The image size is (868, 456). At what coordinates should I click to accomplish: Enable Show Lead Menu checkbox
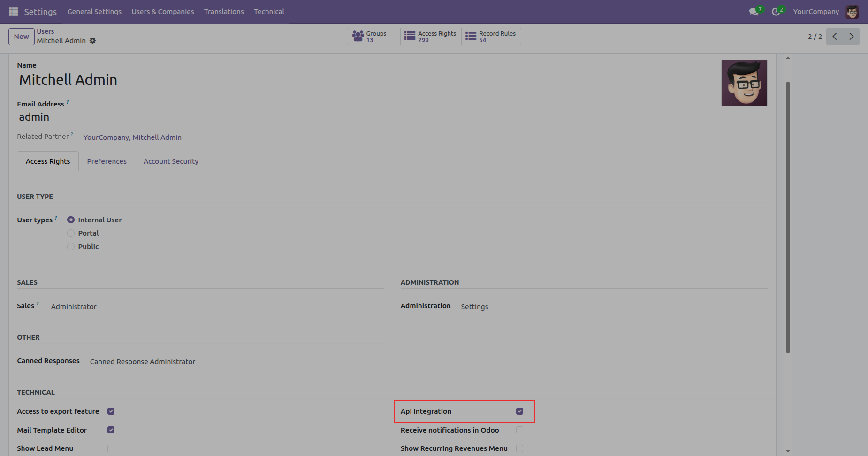click(111, 448)
